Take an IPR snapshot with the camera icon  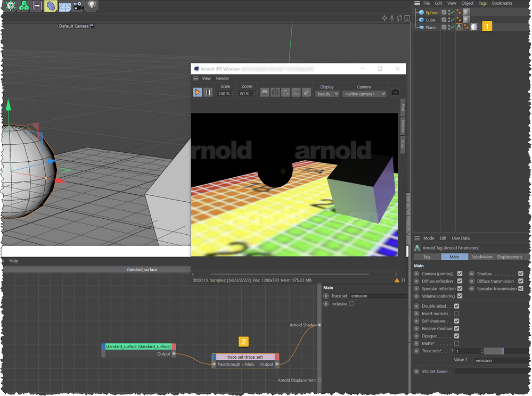click(x=395, y=92)
